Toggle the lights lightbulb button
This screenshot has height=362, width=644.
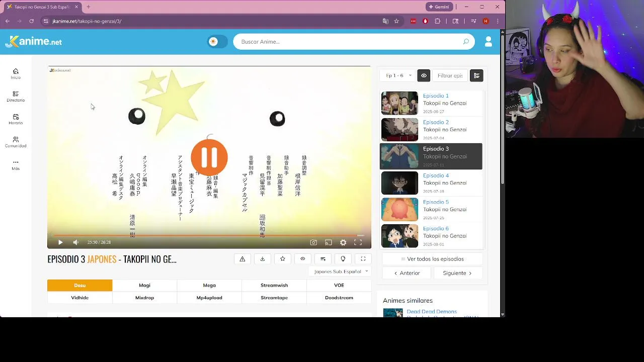(x=343, y=259)
